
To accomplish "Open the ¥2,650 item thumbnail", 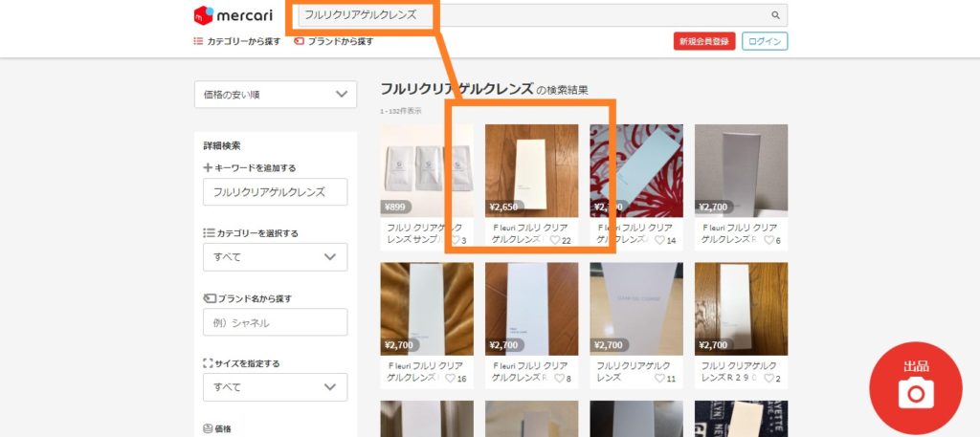I will tap(532, 170).
